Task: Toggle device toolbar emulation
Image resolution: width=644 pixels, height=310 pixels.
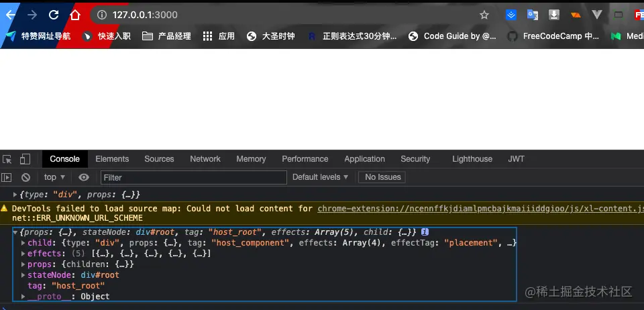Action: click(x=25, y=159)
